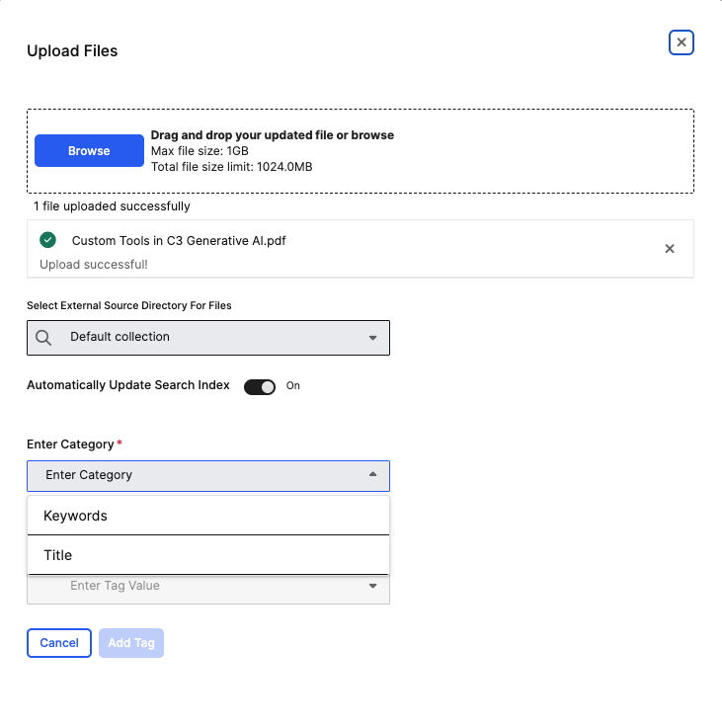Click the Enter Category combo box field
Image resolution: width=722 pixels, height=728 pixels.
pos(198,475)
